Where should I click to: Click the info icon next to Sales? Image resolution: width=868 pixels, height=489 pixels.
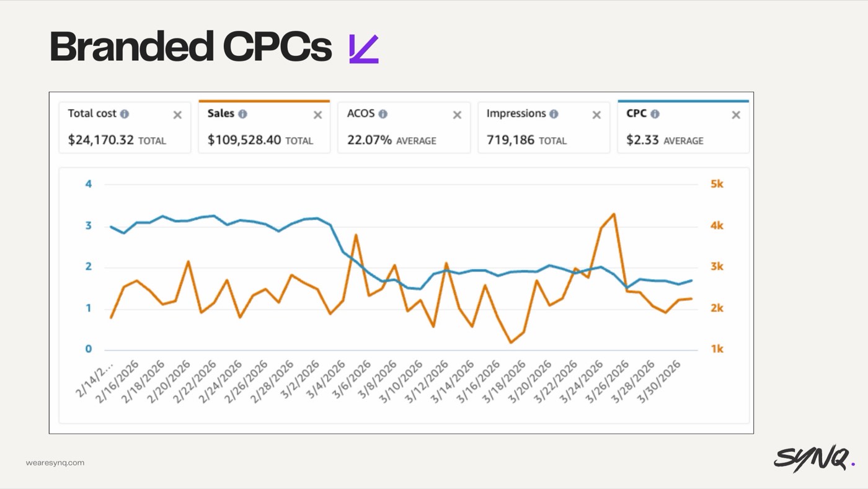(242, 114)
